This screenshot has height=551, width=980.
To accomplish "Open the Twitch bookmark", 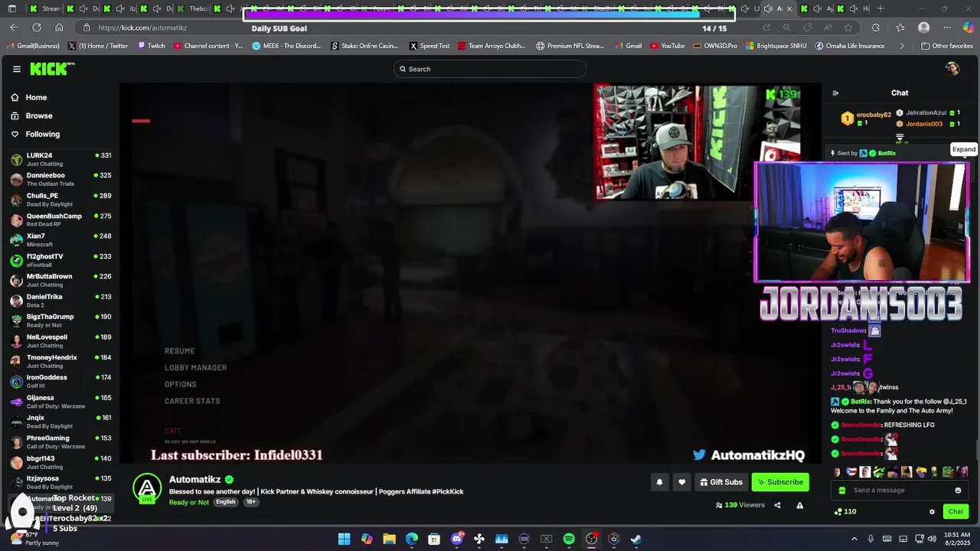I will pos(152,46).
